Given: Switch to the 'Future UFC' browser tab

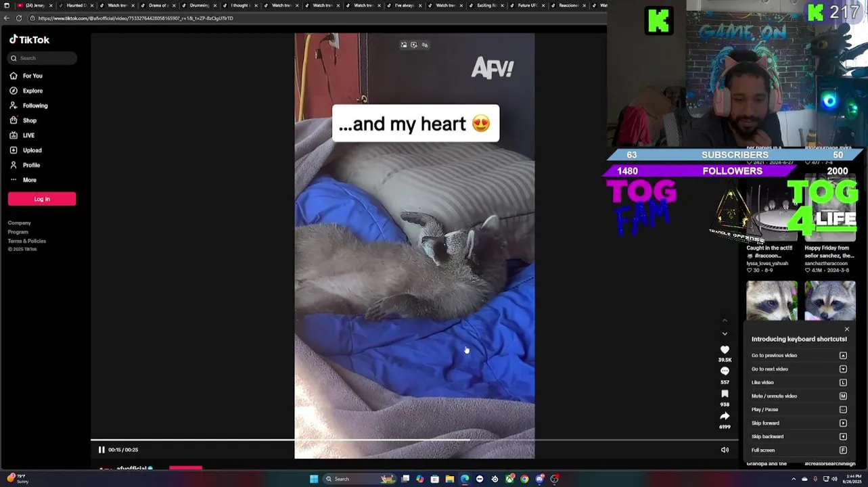Looking at the screenshot, I should (528, 5).
